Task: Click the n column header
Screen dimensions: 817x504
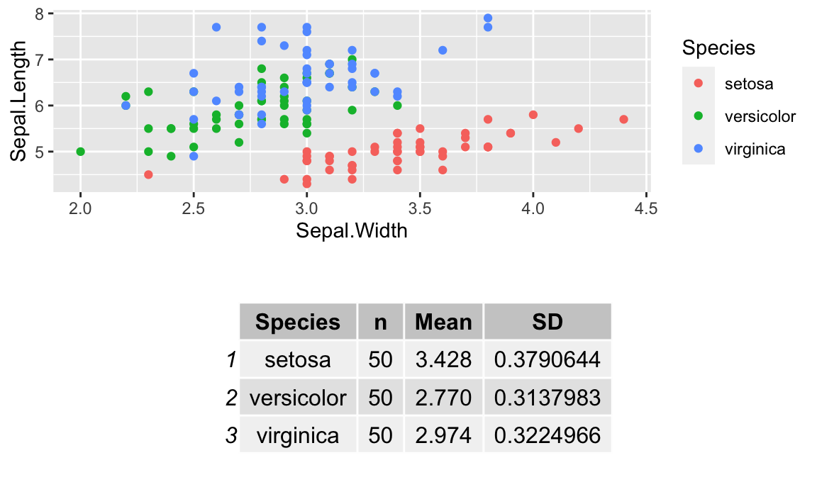Action: point(380,322)
